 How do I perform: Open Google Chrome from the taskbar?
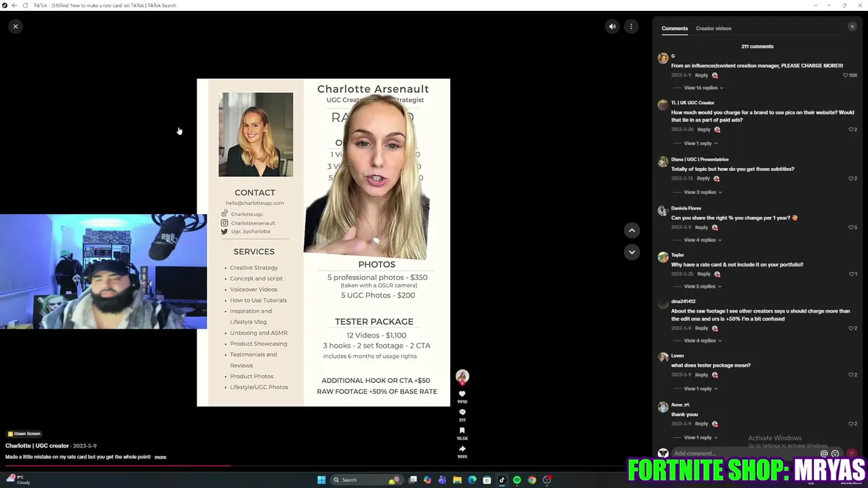click(532, 480)
